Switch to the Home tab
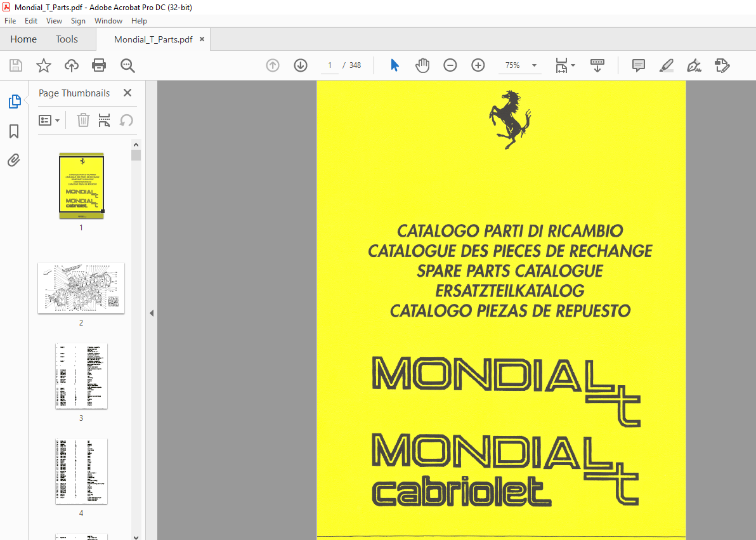 point(23,39)
